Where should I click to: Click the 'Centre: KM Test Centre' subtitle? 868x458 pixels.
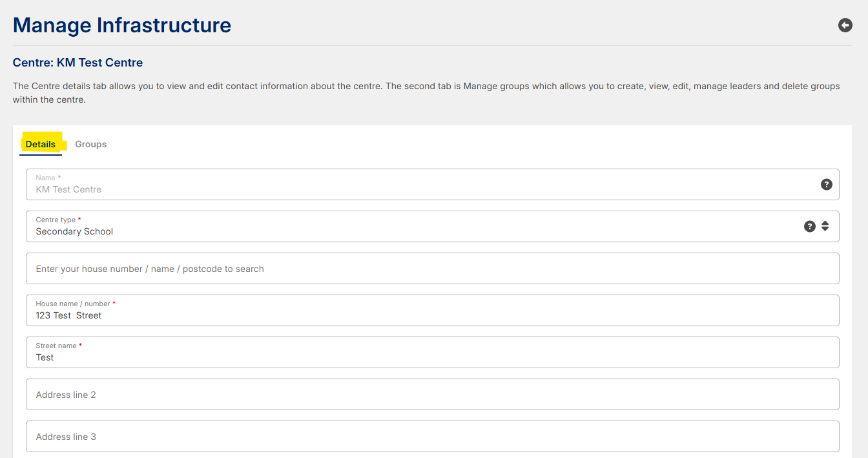click(x=77, y=63)
